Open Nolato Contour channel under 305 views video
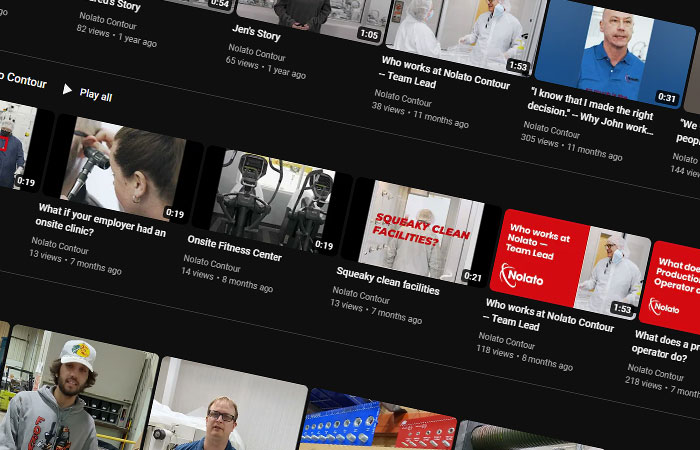Screen dimensions: 700x450 [552, 130]
